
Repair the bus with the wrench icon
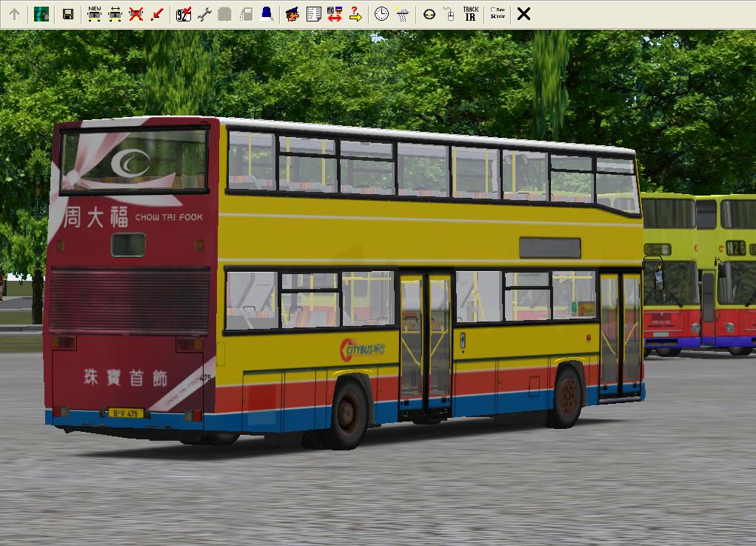point(204,14)
